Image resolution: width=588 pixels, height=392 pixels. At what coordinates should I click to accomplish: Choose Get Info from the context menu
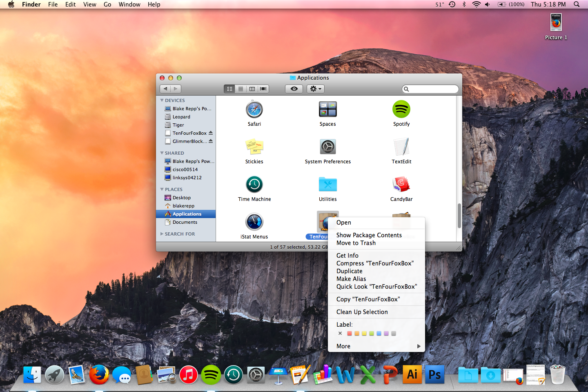(376, 256)
